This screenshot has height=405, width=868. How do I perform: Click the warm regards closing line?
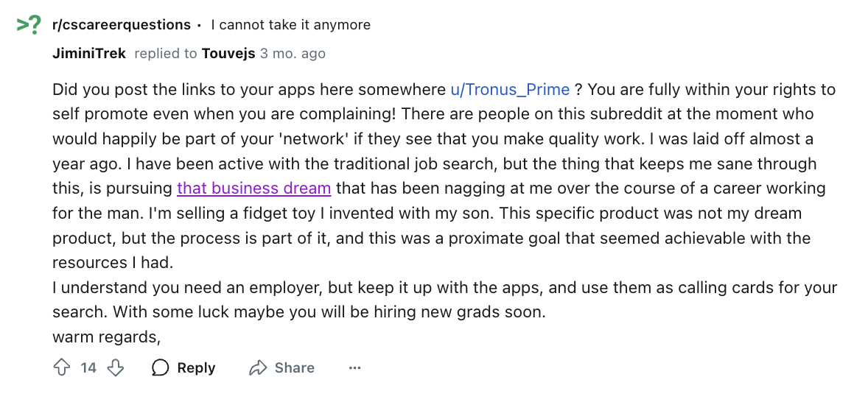click(106, 337)
